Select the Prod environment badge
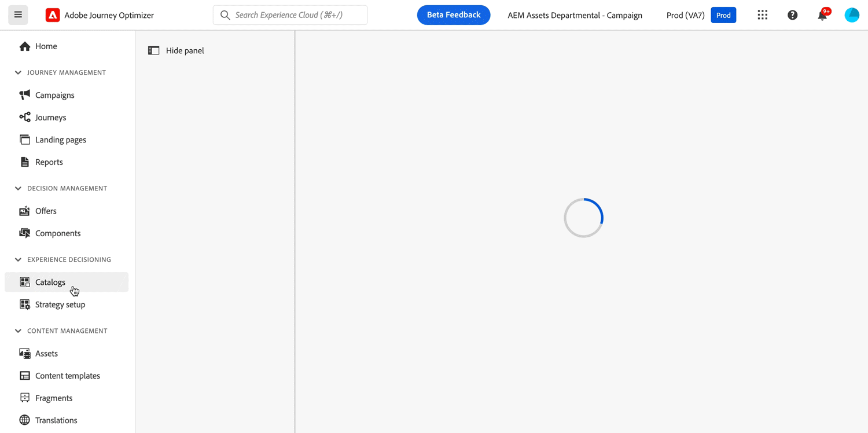Viewport: 868px width, 433px height. tap(723, 15)
